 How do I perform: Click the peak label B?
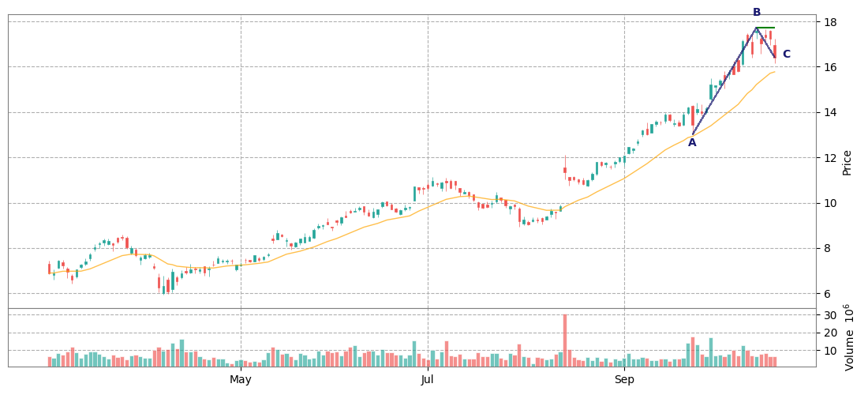coord(757,13)
